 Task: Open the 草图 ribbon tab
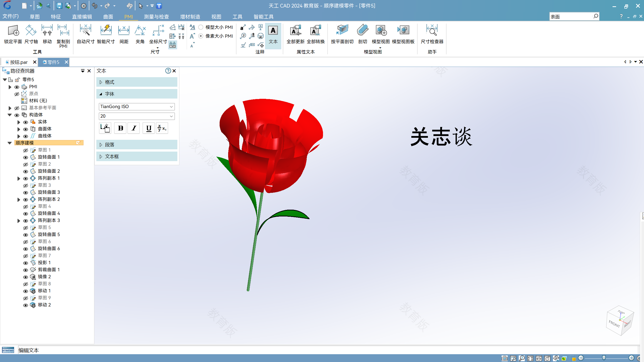(x=35, y=17)
